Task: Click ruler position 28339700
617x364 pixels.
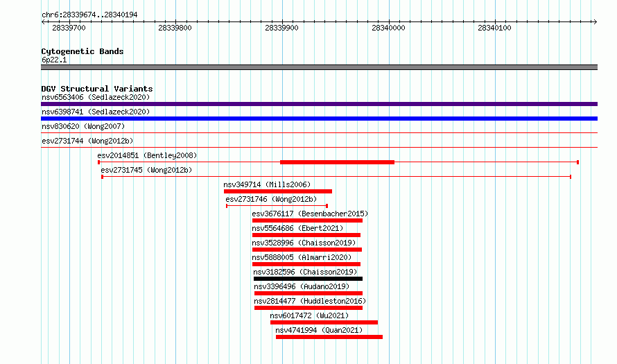Action: pos(69,28)
